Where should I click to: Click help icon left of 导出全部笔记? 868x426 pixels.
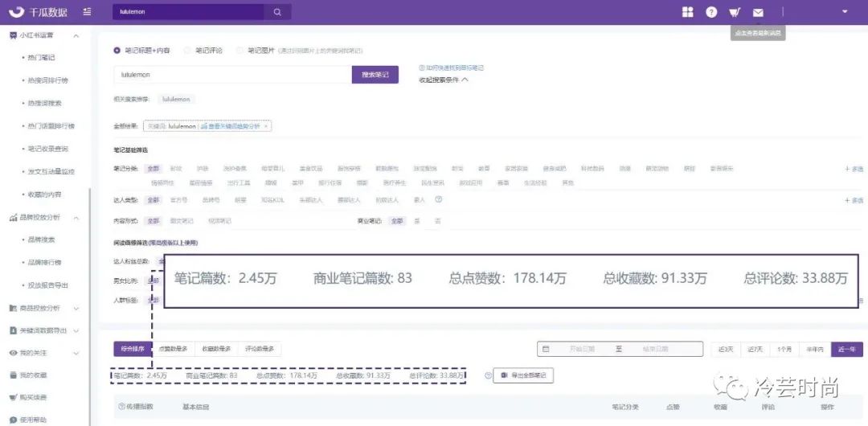click(489, 375)
